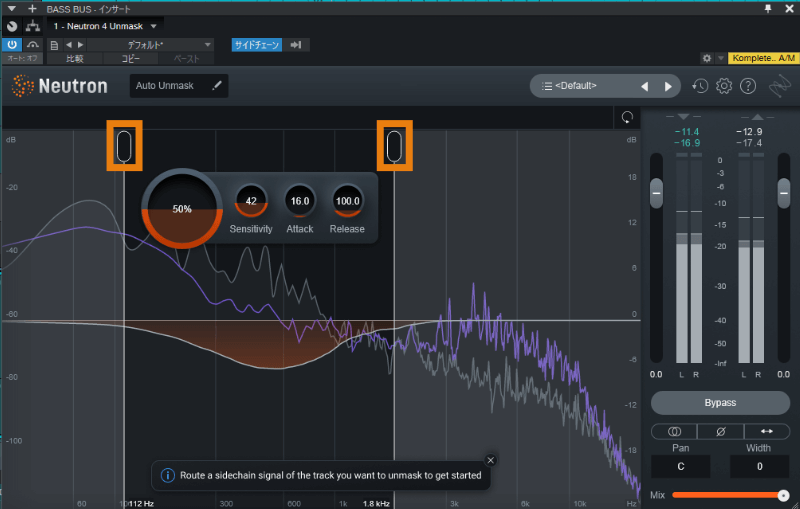Click the reset circular arrow icon above the spectrum
The image size is (800, 509).
(x=627, y=117)
